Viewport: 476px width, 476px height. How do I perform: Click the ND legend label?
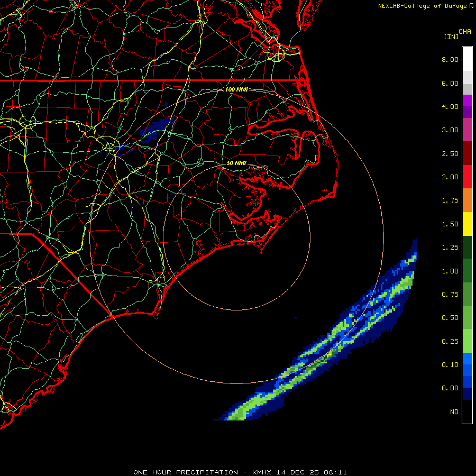click(454, 412)
